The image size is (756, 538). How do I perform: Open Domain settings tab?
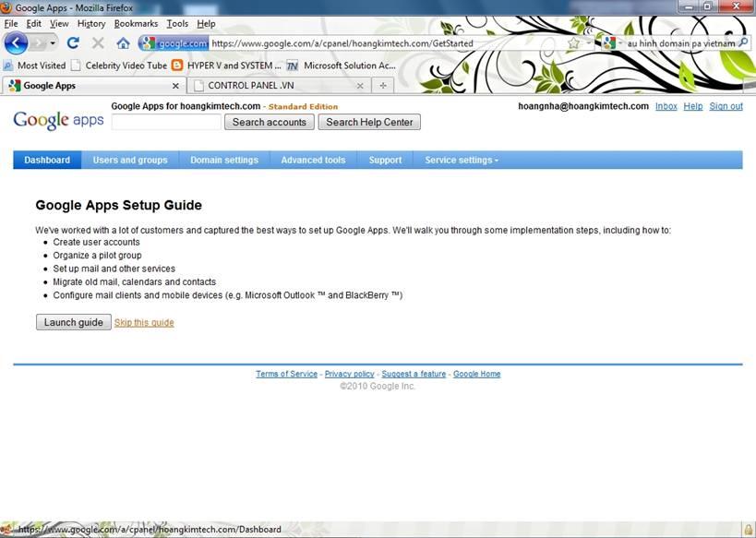[224, 160]
